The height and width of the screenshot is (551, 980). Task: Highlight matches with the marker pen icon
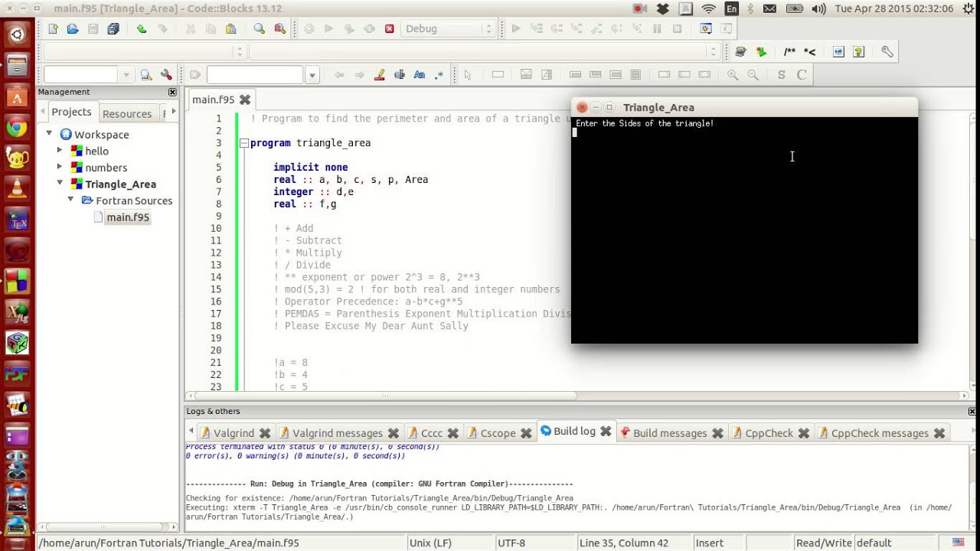379,75
